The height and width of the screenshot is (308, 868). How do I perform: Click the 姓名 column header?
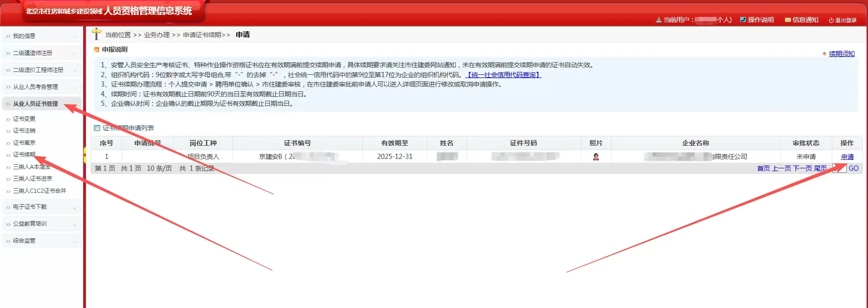[x=447, y=143]
